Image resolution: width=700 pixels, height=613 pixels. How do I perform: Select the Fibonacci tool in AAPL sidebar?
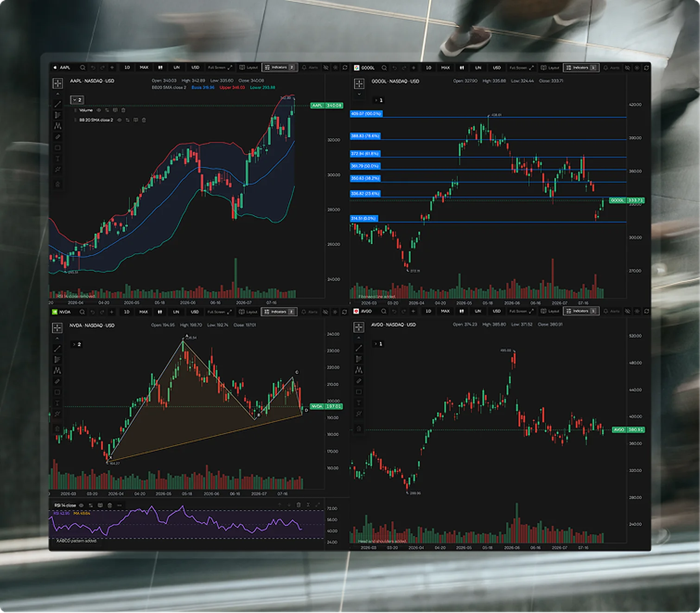pos(57,115)
